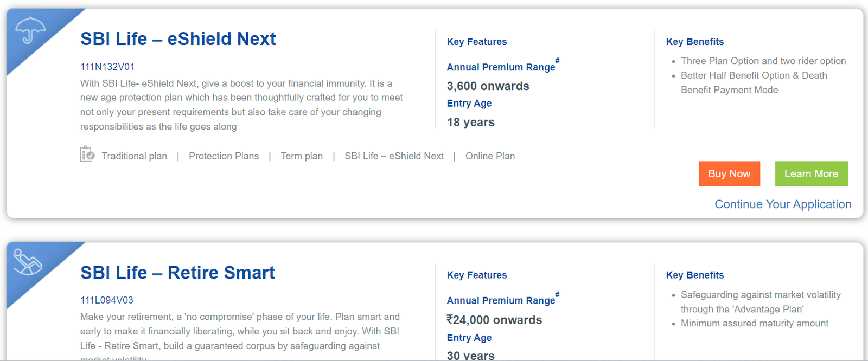The width and height of the screenshot is (868, 361).
Task: Click the clipboard icon beside Traditional plan
Action: (x=87, y=154)
